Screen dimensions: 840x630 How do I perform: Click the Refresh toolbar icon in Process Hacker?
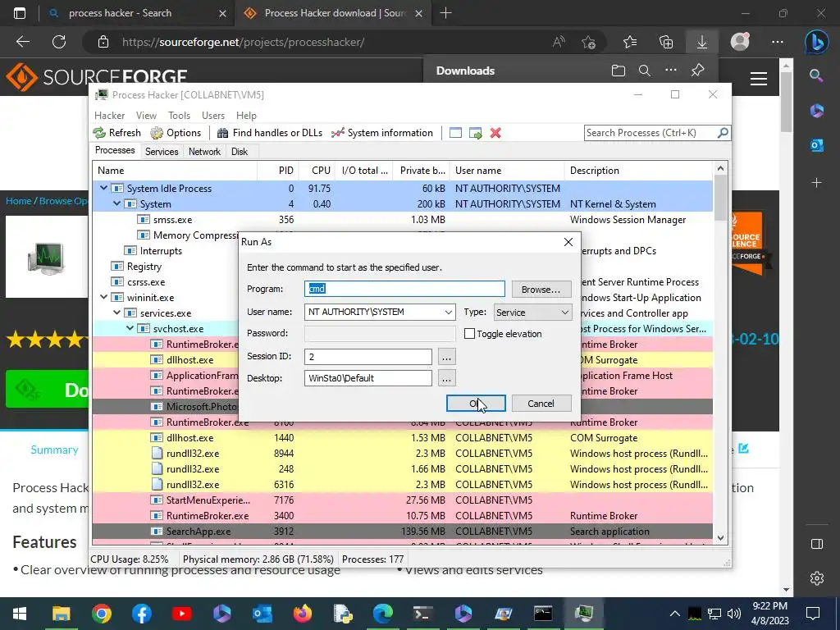(x=99, y=133)
